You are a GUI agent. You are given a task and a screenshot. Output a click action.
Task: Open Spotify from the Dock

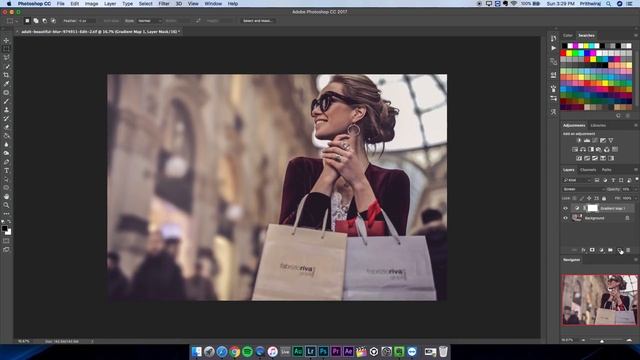(247, 351)
